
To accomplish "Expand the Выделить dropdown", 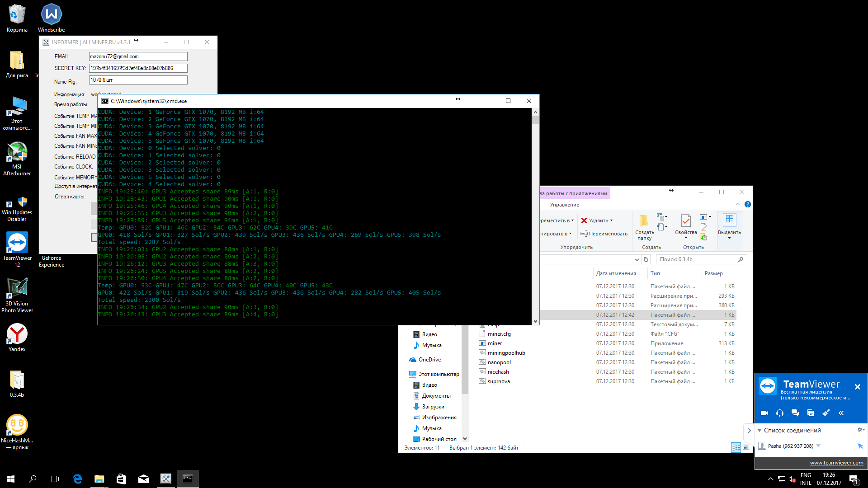I will tap(729, 238).
